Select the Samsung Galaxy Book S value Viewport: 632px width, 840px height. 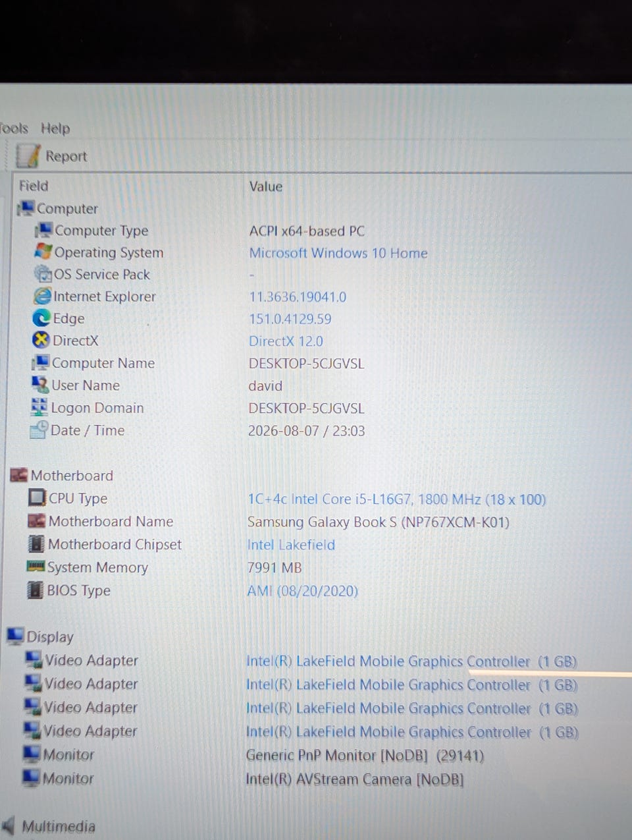click(x=379, y=522)
